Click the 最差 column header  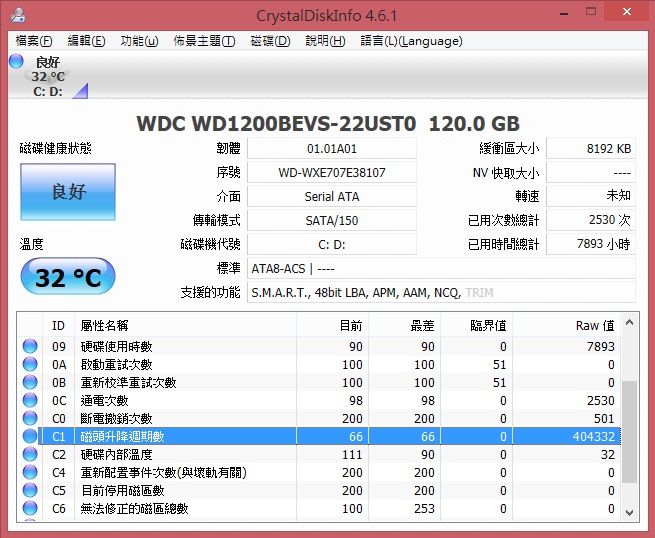(x=404, y=325)
